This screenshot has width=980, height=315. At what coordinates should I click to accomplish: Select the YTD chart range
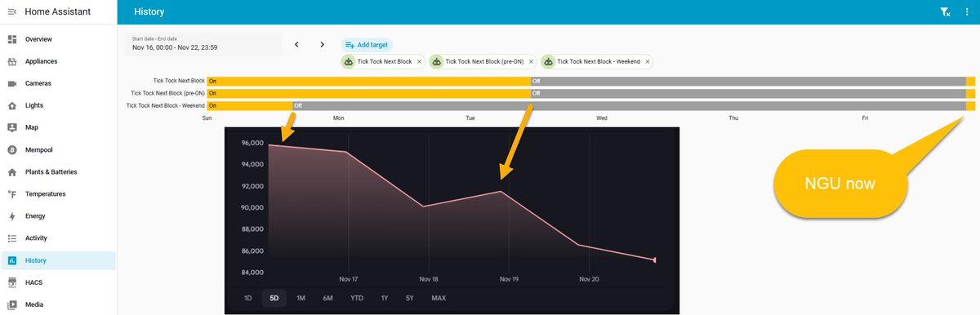[357, 298]
